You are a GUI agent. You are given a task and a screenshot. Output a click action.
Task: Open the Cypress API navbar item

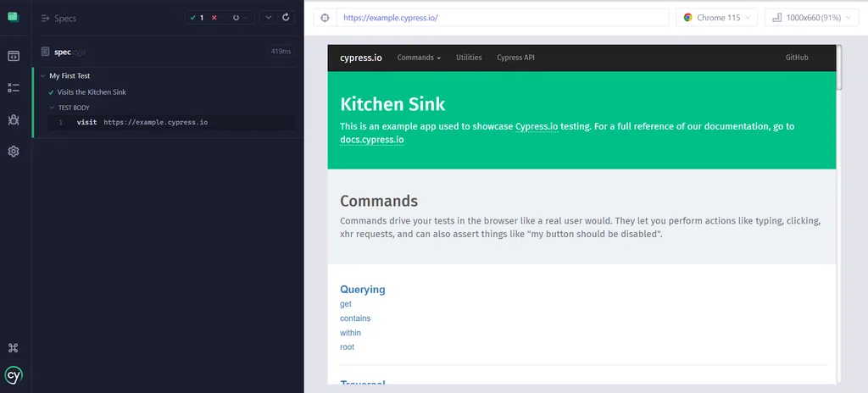[x=515, y=58]
